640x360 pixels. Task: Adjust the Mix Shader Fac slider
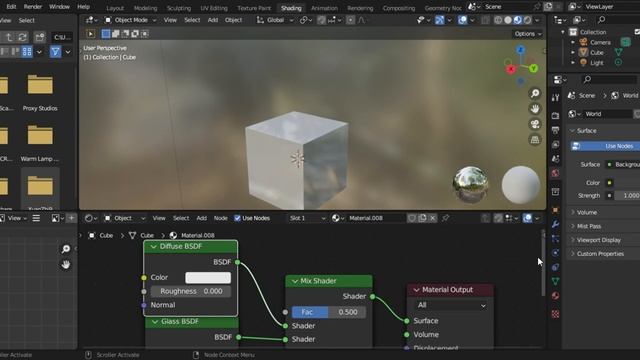[x=329, y=312]
